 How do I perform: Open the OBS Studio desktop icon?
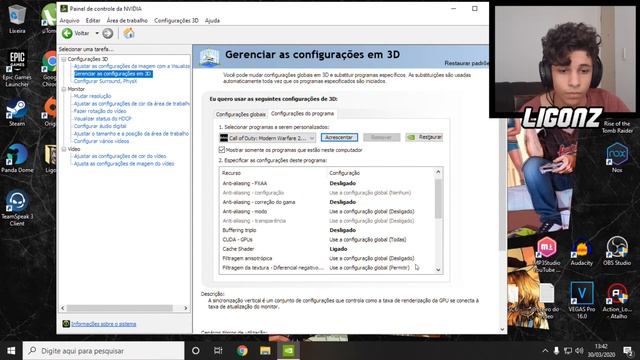coord(617,251)
